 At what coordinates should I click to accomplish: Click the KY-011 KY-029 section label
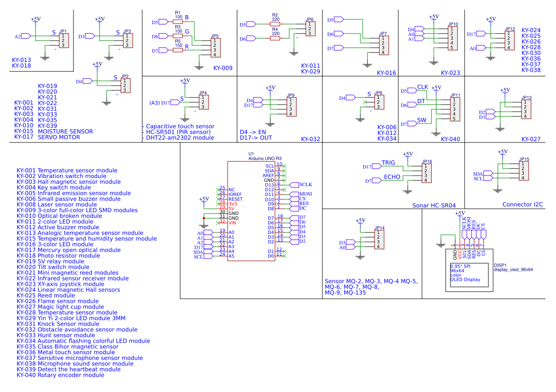[x=310, y=68]
